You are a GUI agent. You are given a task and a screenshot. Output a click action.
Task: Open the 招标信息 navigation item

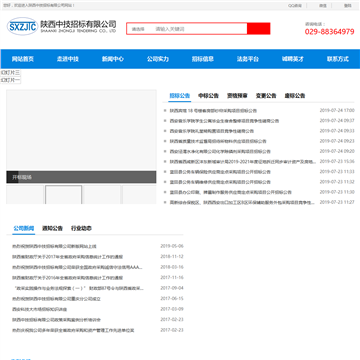click(203, 59)
